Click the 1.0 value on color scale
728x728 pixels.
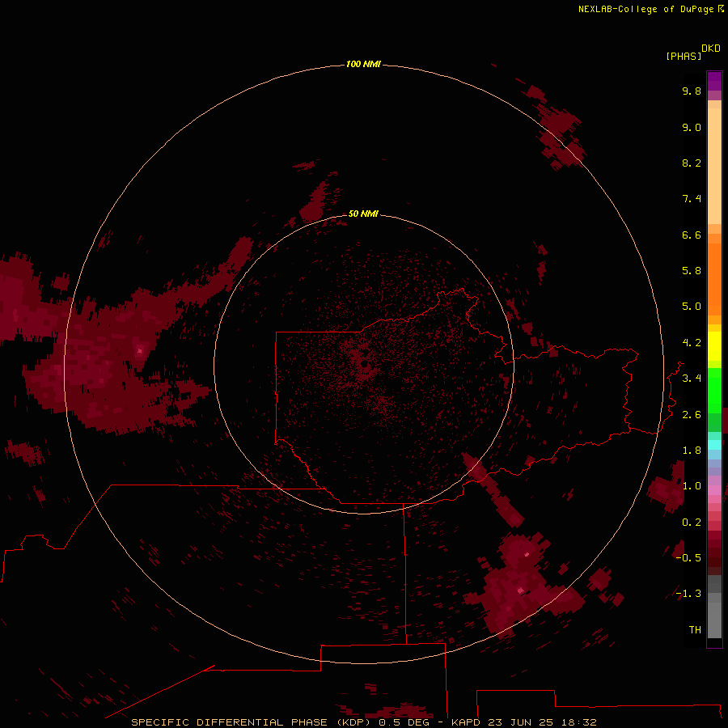tap(692, 486)
